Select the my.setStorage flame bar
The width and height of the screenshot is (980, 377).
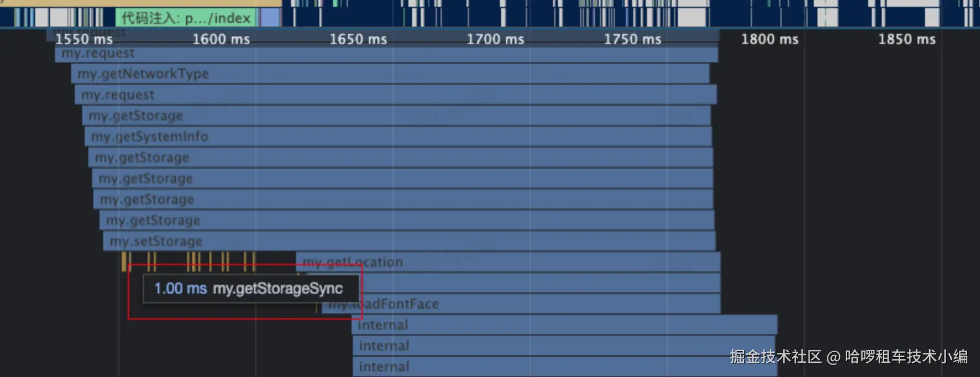click(409, 241)
